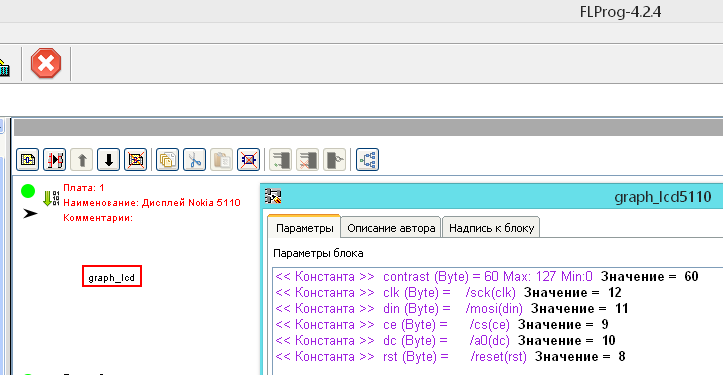The height and width of the screenshot is (375, 723).
Task: Click the copy icon in board toolbar
Action: 167,160
